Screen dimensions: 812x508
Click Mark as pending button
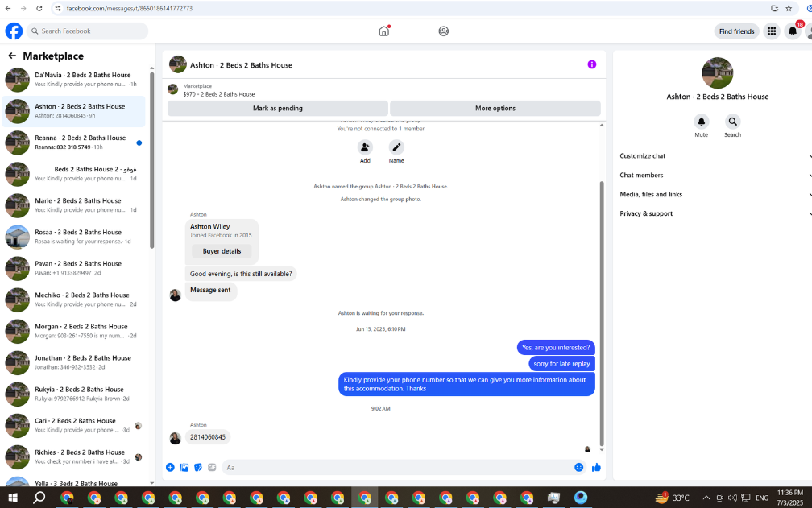point(278,108)
